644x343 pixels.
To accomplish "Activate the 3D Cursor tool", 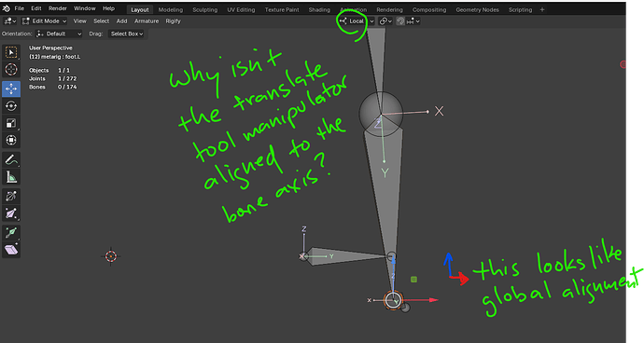I will pyautogui.click(x=11, y=70).
